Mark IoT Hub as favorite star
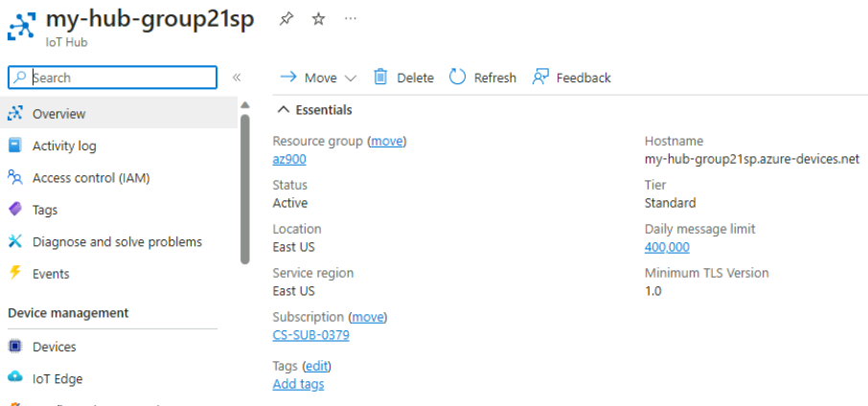Viewport: 868px width, 406px height. (318, 19)
